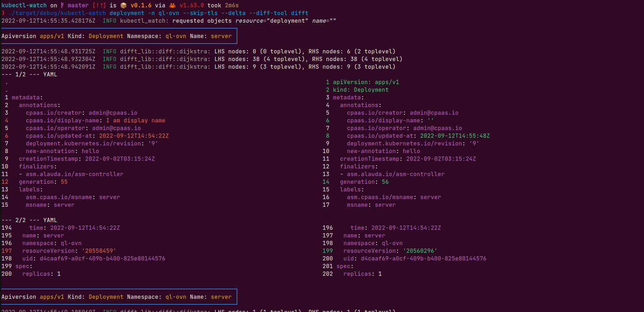Click 'metadata:' on line 3
The height and width of the screenshot is (312, 644).
coord(349,97)
